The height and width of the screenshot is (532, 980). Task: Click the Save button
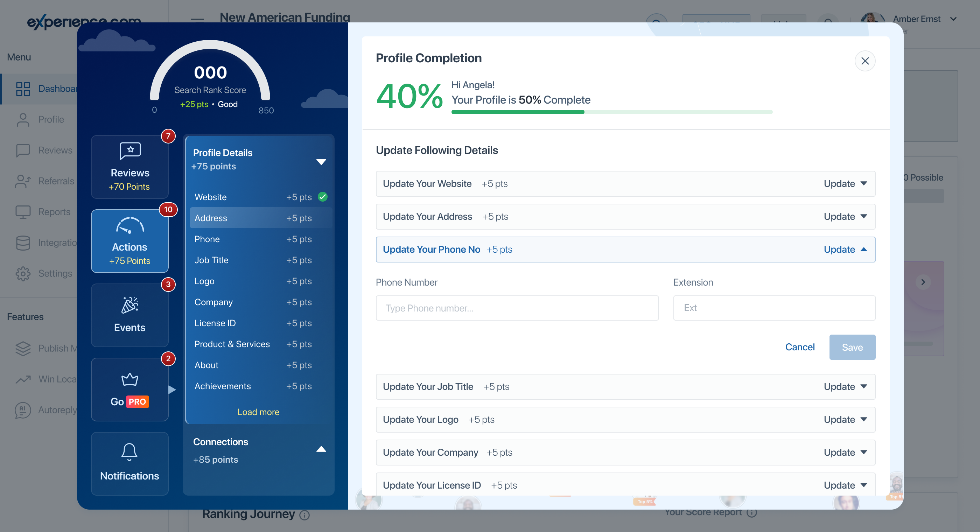(x=852, y=347)
